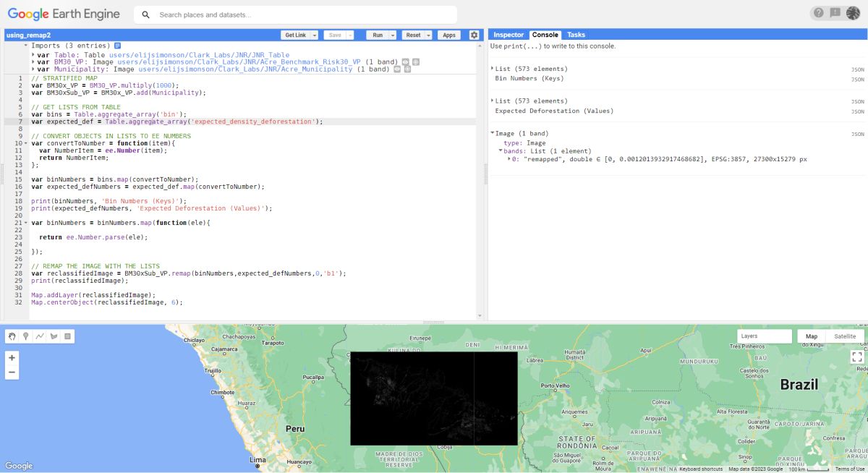Open the Run button dropdown arrow
Image resolution: width=868 pixels, height=473 pixels.
click(x=393, y=35)
